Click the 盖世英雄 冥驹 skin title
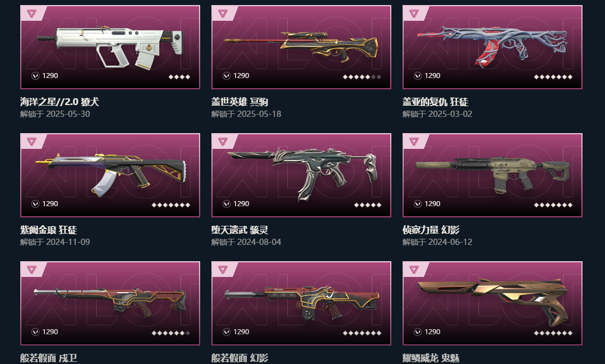 240,102
